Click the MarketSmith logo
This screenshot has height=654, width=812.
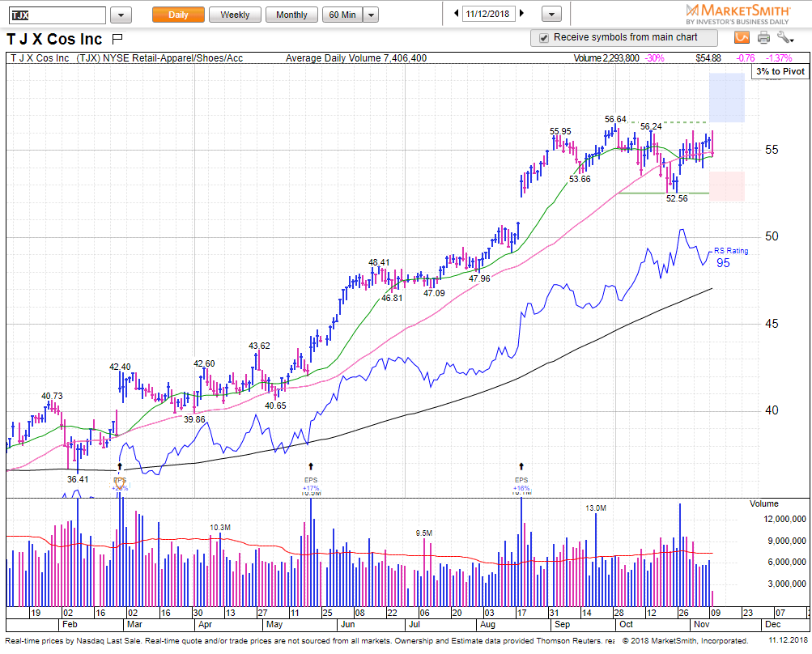pos(738,14)
